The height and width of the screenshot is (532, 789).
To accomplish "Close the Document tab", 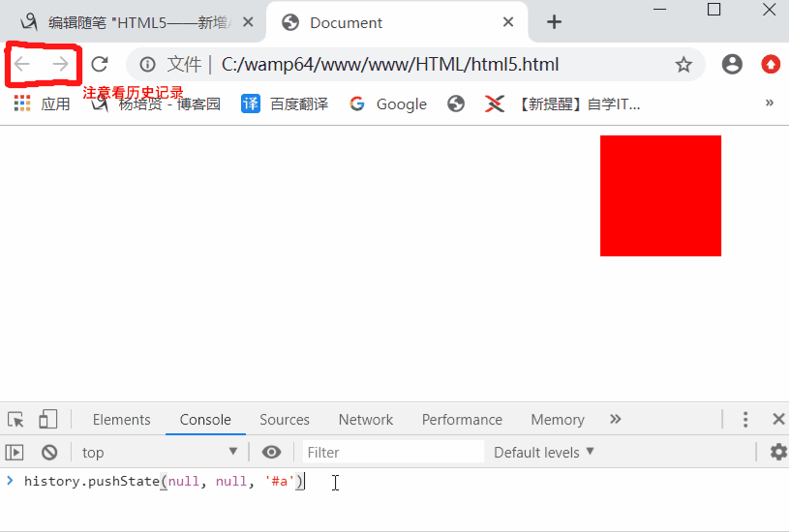I will (x=508, y=22).
